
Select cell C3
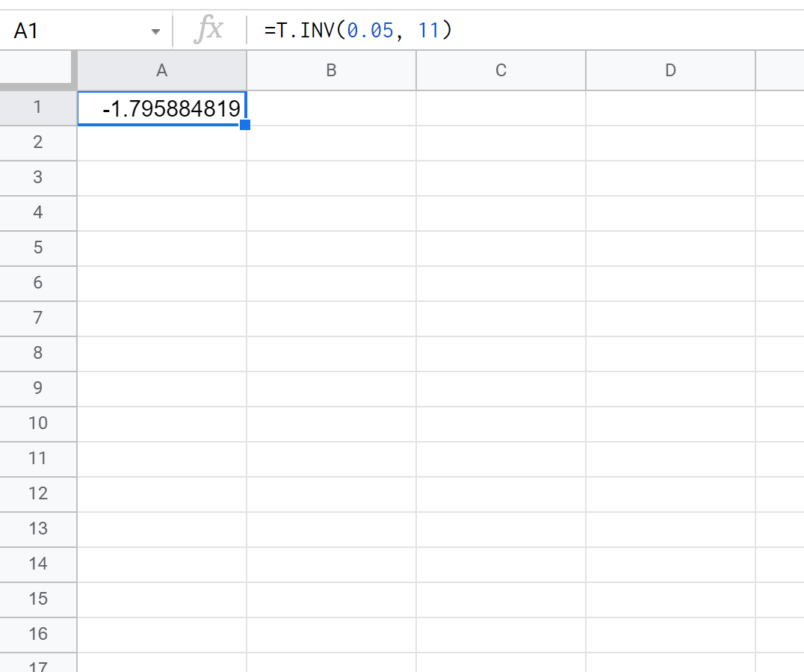click(501, 177)
